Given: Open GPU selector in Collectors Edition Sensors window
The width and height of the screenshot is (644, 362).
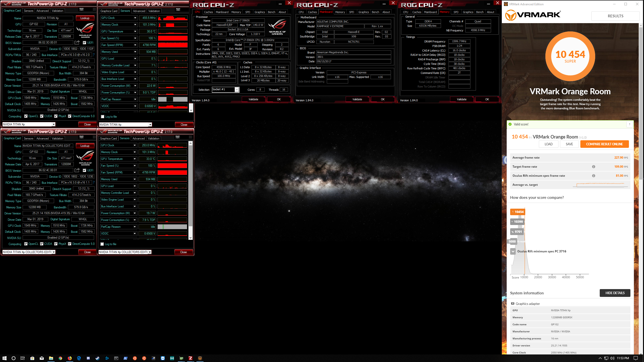Looking at the screenshot, I should [x=150, y=252].
